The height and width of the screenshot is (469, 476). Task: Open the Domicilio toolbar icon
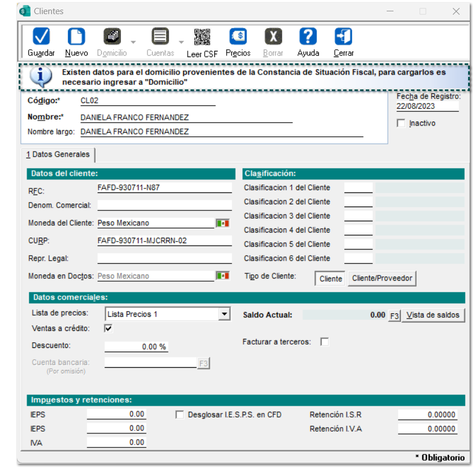click(112, 36)
